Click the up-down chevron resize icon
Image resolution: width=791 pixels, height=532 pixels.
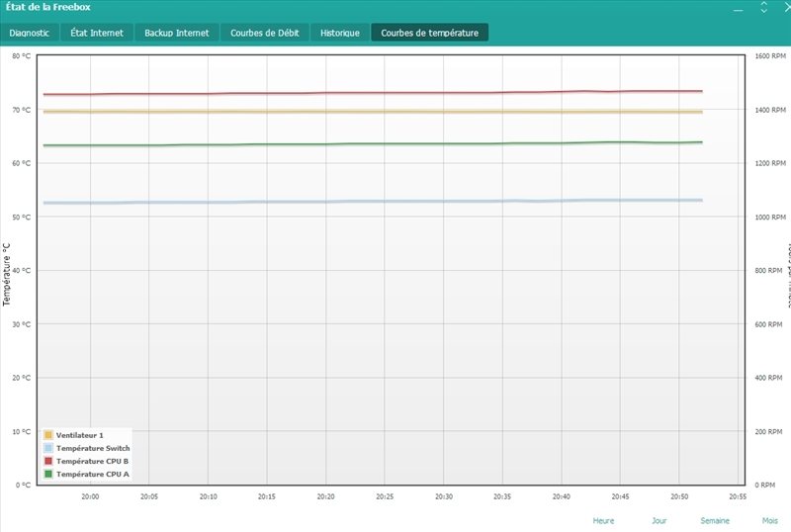point(764,8)
